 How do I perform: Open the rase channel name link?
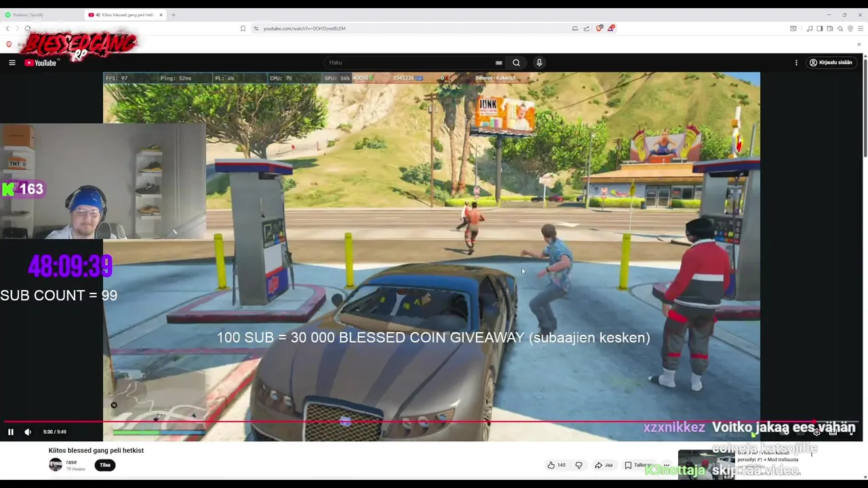[x=71, y=462]
